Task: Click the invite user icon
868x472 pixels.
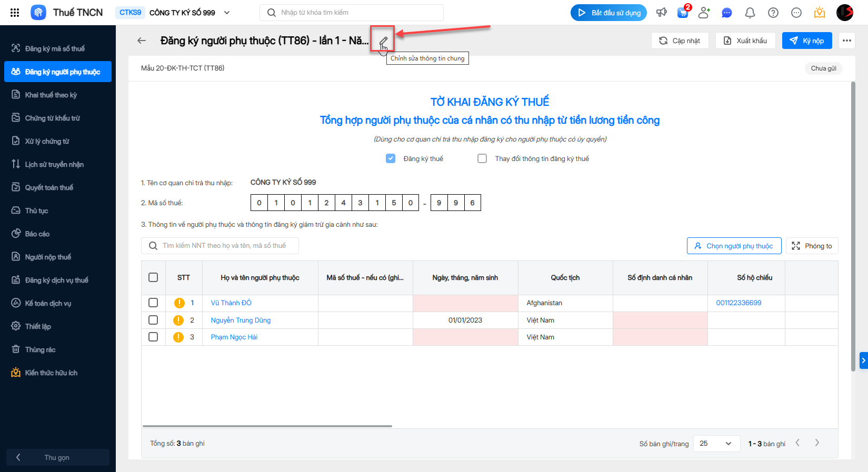Action: click(x=704, y=13)
